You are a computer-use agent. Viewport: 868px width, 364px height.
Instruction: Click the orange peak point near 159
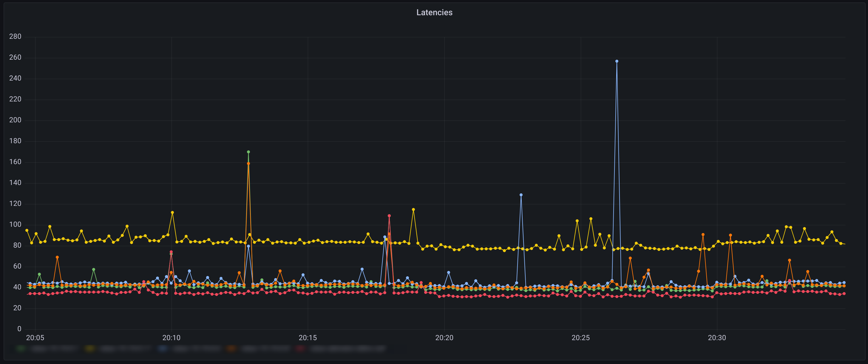tap(248, 164)
